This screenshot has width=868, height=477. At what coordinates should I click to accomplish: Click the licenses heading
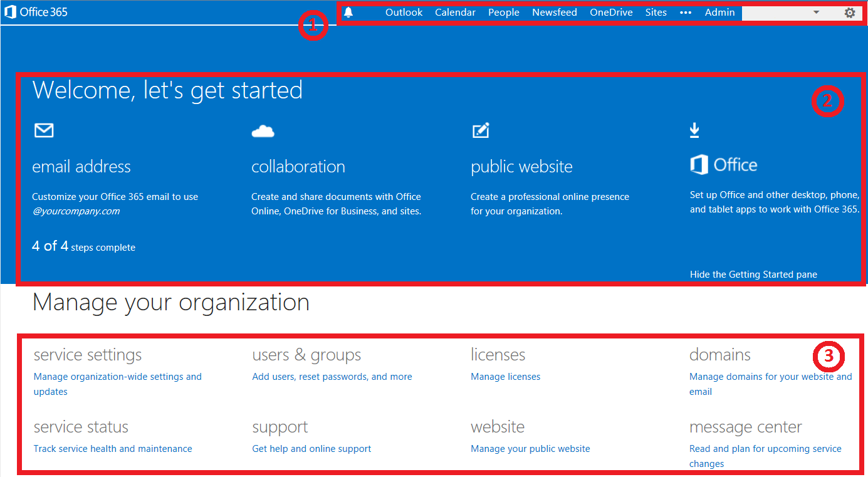click(x=498, y=355)
